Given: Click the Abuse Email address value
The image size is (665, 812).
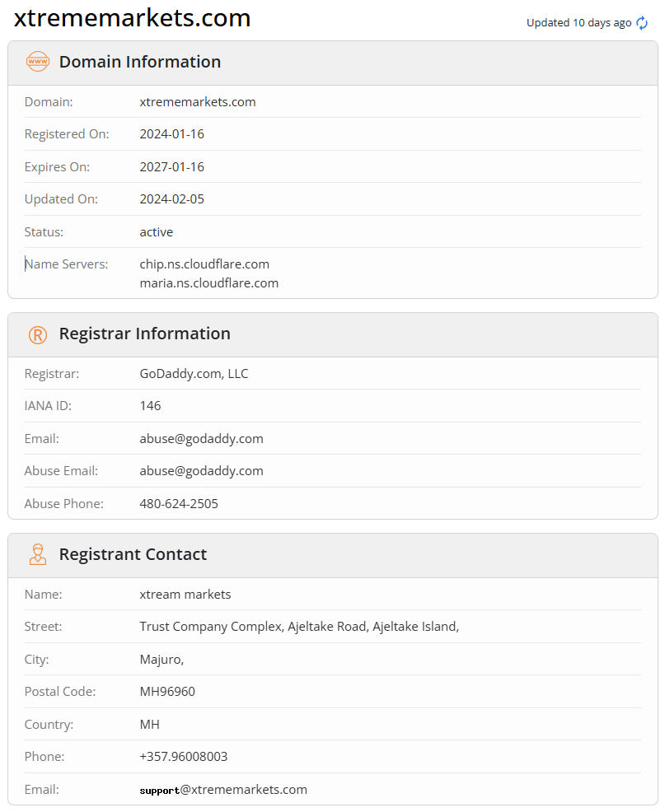Looking at the screenshot, I should pyautogui.click(x=202, y=471).
